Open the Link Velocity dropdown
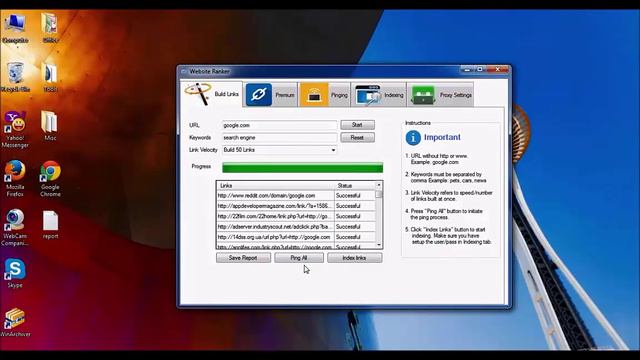The height and width of the screenshot is (360, 640). pos(280,150)
